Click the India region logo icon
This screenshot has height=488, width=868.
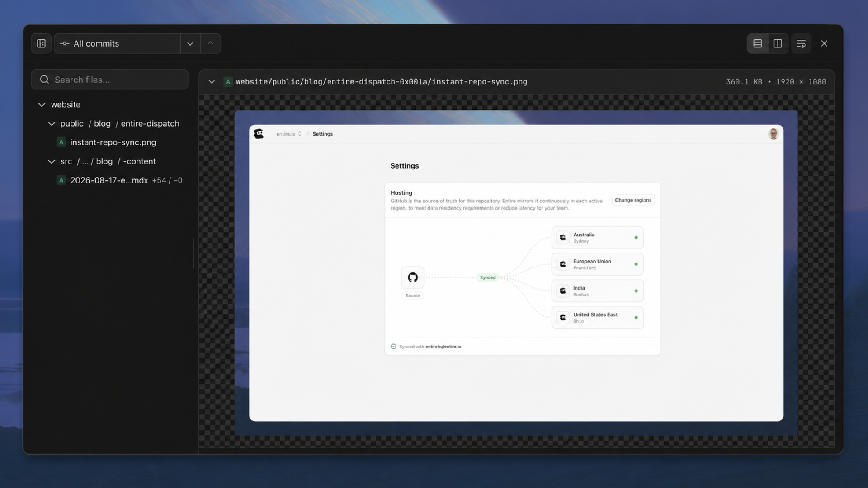[x=563, y=291]
